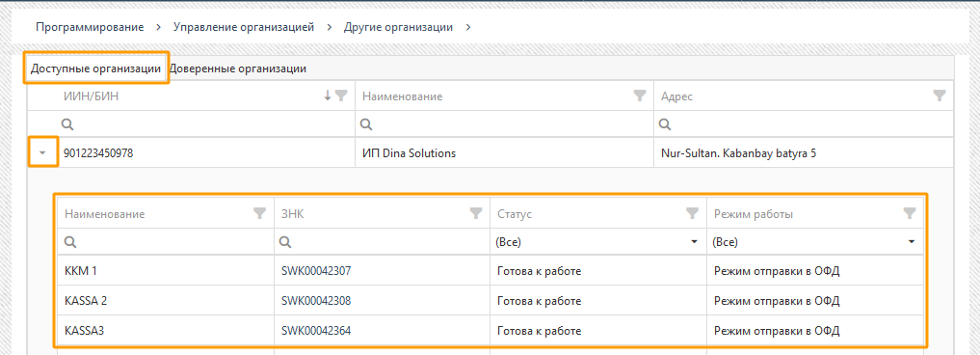The height and width of the screenshot is (355, 980).
Task: Collapse the 901223450978 organization row
Action: tap(42, 152)
